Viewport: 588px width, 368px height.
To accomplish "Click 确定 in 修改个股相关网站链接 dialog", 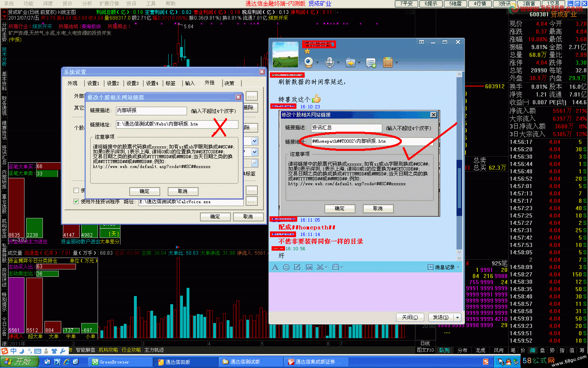I will click(145, 191).
